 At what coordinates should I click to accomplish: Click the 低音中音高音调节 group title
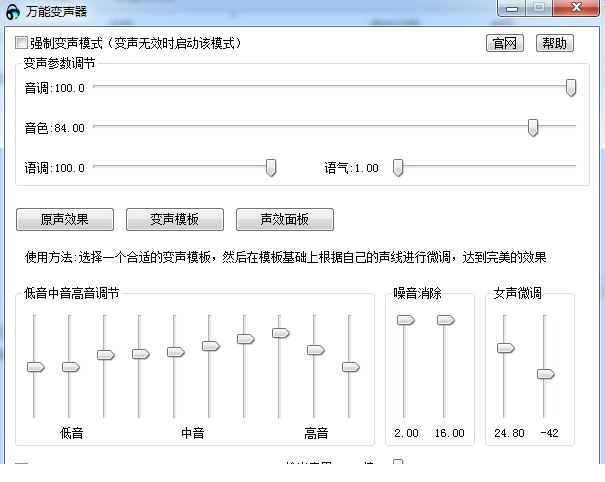click(x=71, y=293)
